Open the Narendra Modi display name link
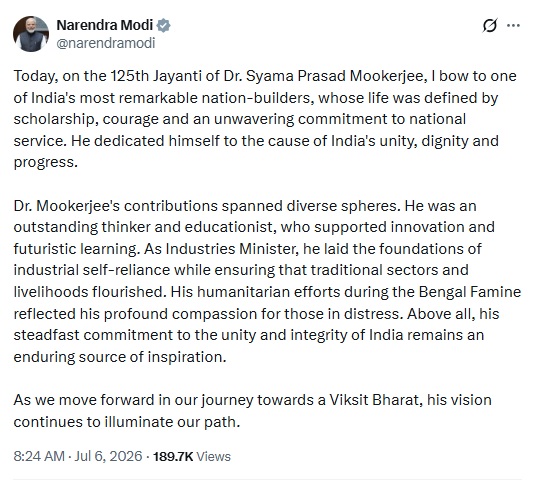The width and height of the screenshot is (535, 481). [104, 25]
